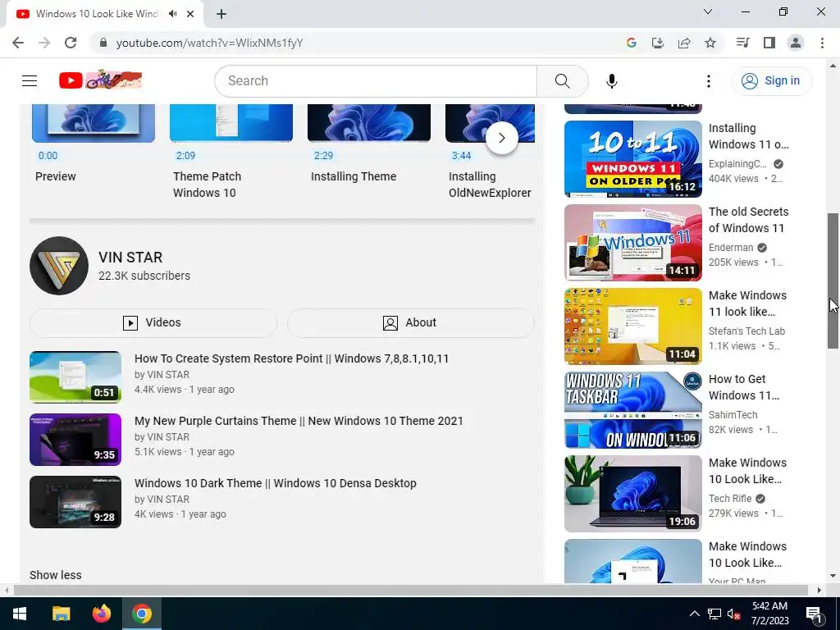Open Chrome three-dot menu

(x=822, y=43)
